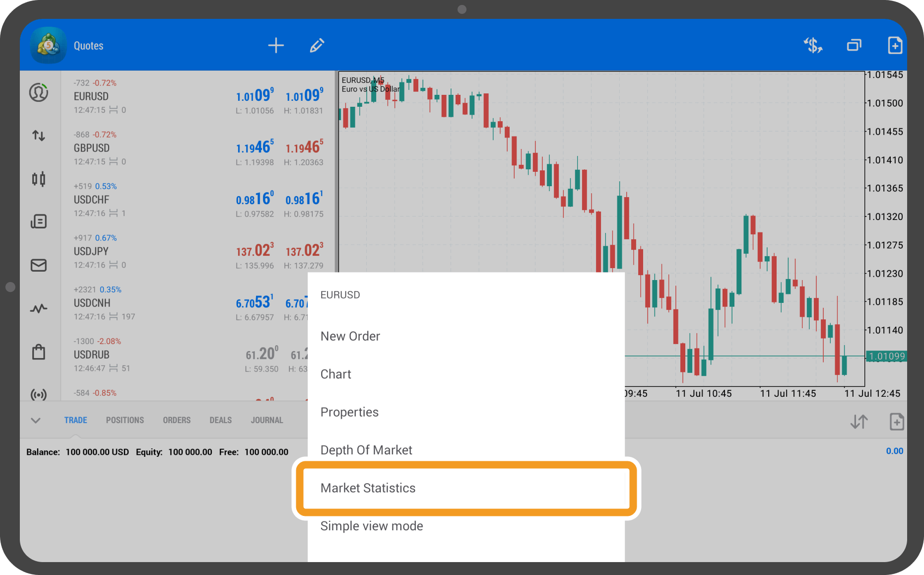
Task: Click the chart windows layout icon
Action: [854, 46]
